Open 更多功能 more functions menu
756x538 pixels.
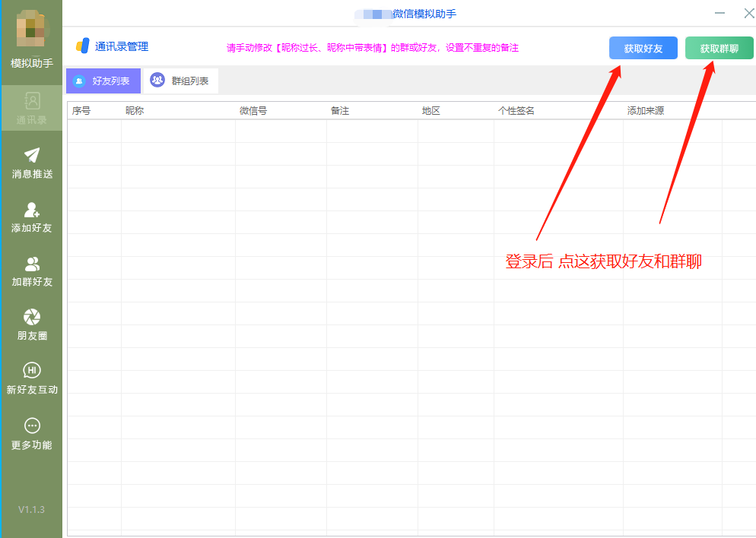point(32,434)
